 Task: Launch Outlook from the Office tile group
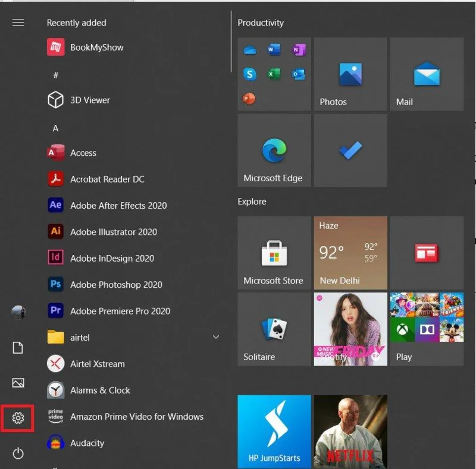tap(299, 74)
